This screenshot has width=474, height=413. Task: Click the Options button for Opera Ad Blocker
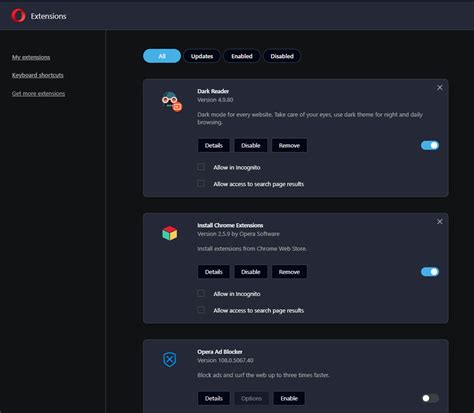251,398
